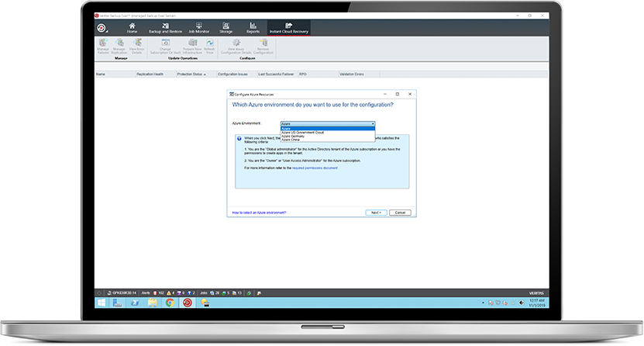This screenshot has height=346, width=644.
Task: Sort by the Name column header
Action: pyautogui.click(x=115, y=74)
